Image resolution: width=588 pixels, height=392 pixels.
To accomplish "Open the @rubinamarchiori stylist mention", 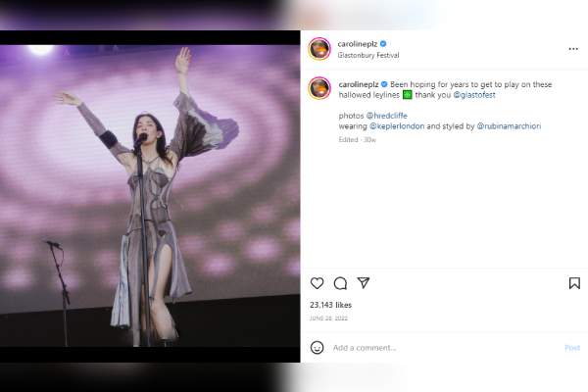I will 509,126.
